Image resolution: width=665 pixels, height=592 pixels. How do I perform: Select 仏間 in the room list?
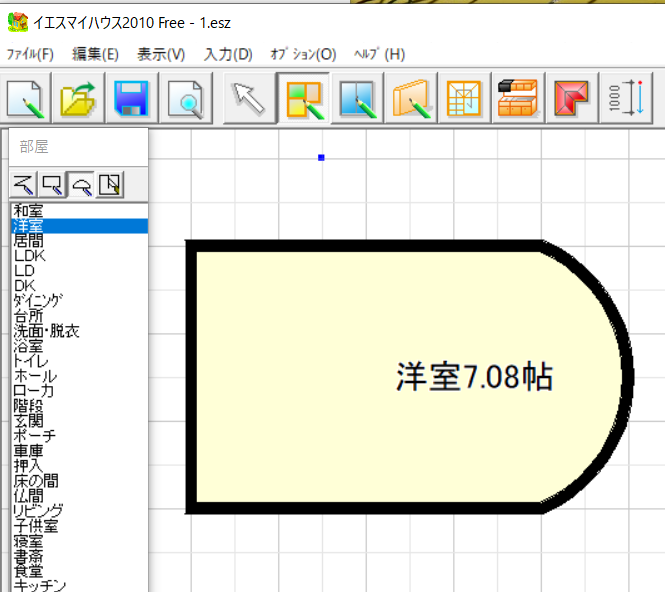coord(79,496)
